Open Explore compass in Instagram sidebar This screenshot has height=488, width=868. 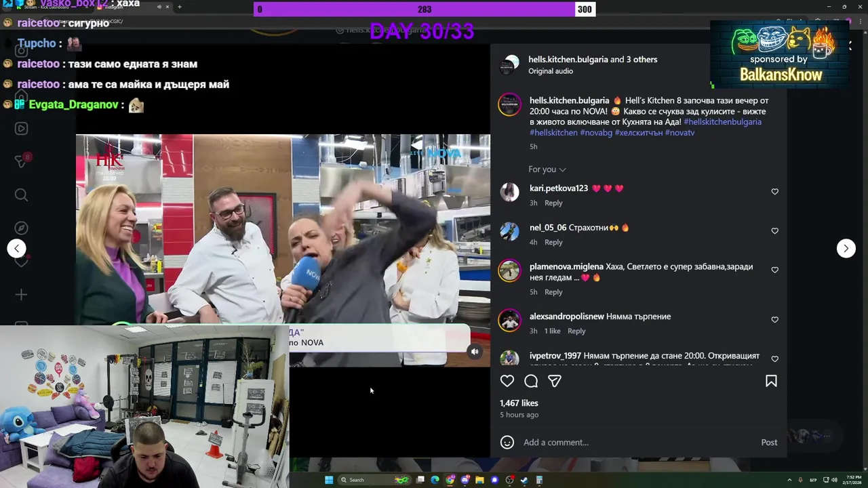21,228
